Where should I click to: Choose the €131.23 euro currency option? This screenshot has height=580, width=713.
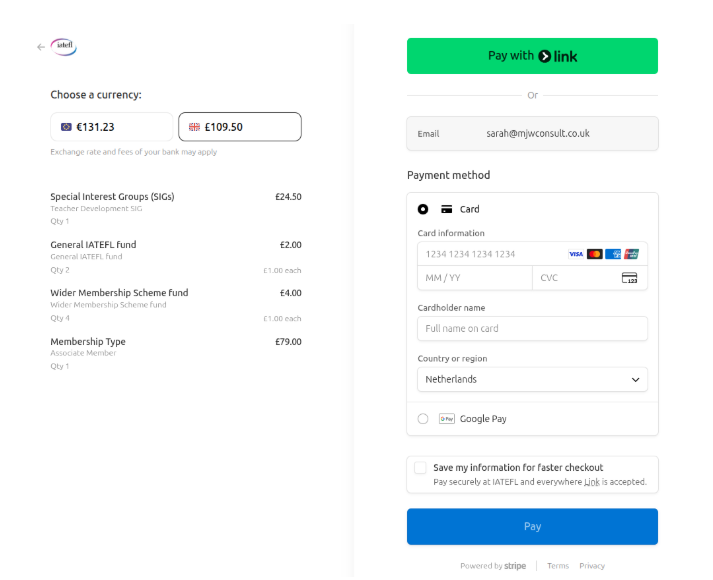(x=113, y=127)
